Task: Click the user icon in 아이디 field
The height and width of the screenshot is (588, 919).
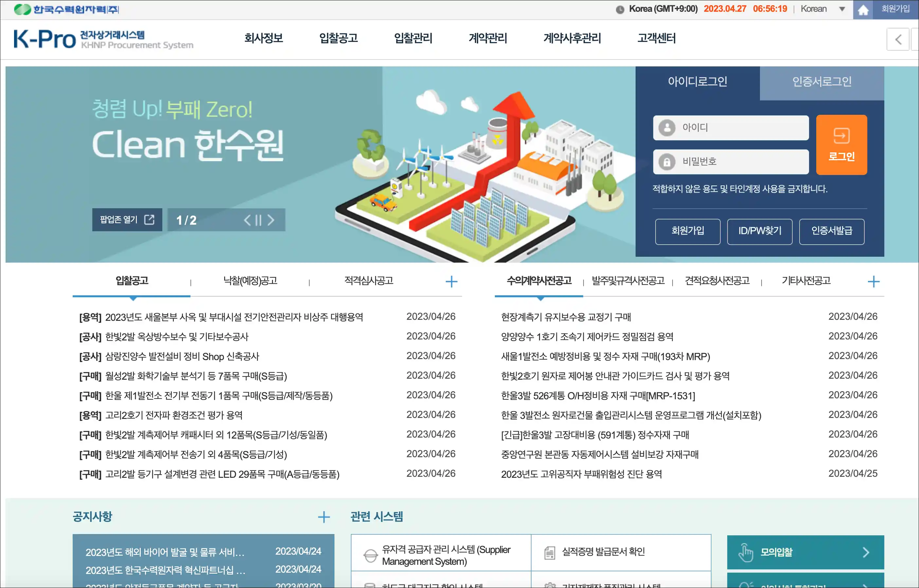Action: tap(667, 128)
